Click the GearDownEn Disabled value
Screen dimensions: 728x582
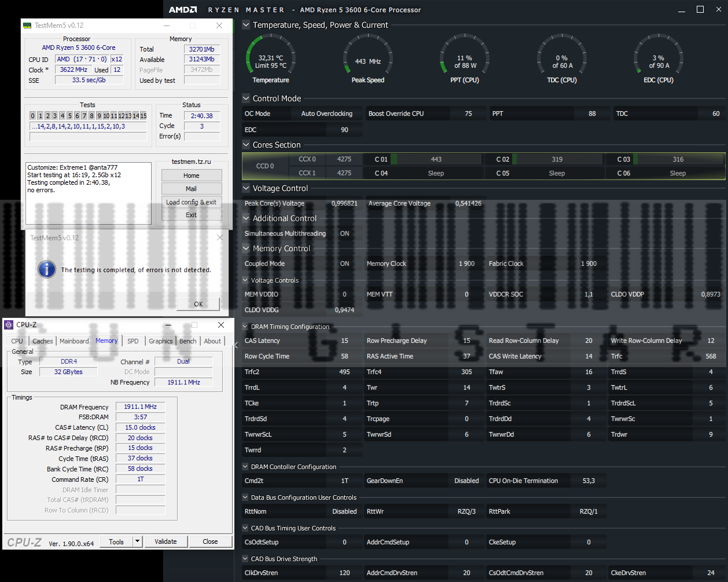coord(466,481)
